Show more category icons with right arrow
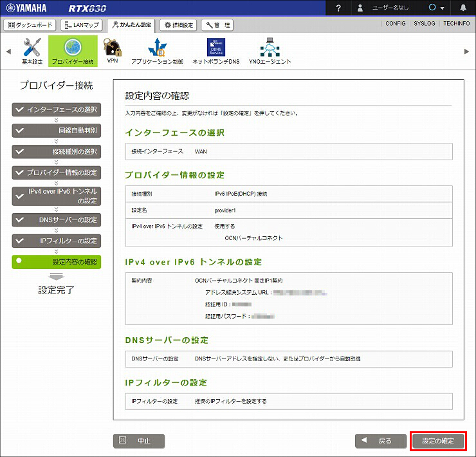476x457 pixels. point(466,51)
